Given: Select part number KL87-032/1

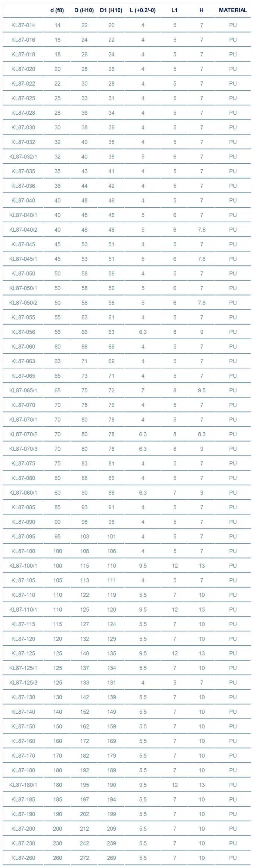Looking at the screenshot, I should click(x=23, y=157).
